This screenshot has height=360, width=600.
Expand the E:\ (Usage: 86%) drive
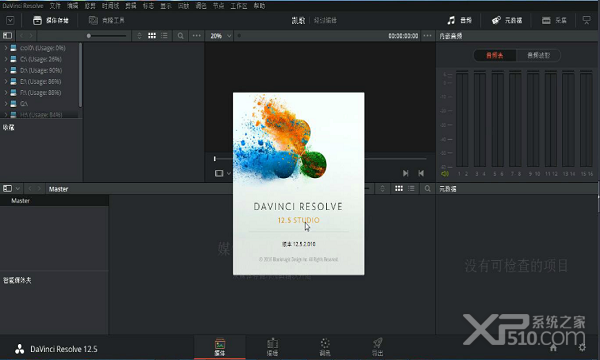coord(6,81)
